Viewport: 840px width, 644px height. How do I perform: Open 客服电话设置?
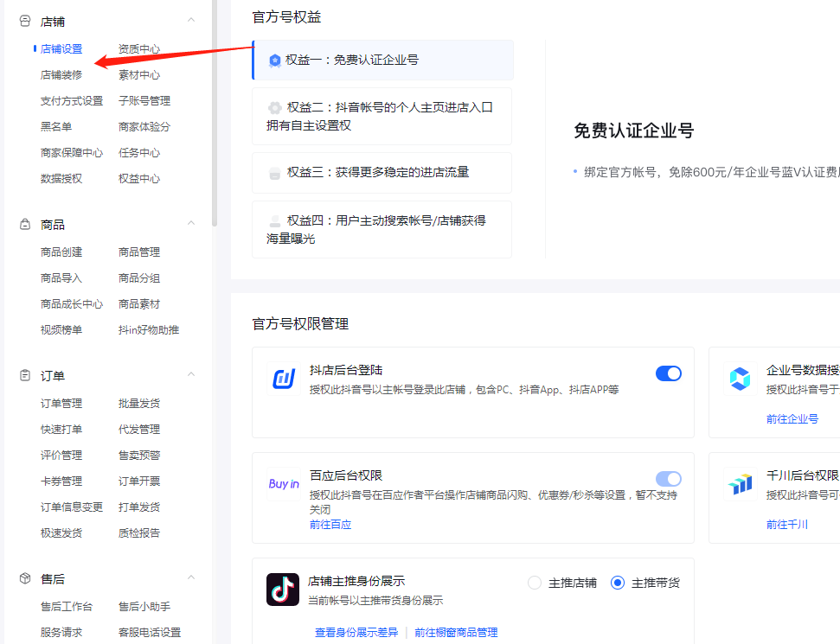pyautogui.click(x=150, y=632)
